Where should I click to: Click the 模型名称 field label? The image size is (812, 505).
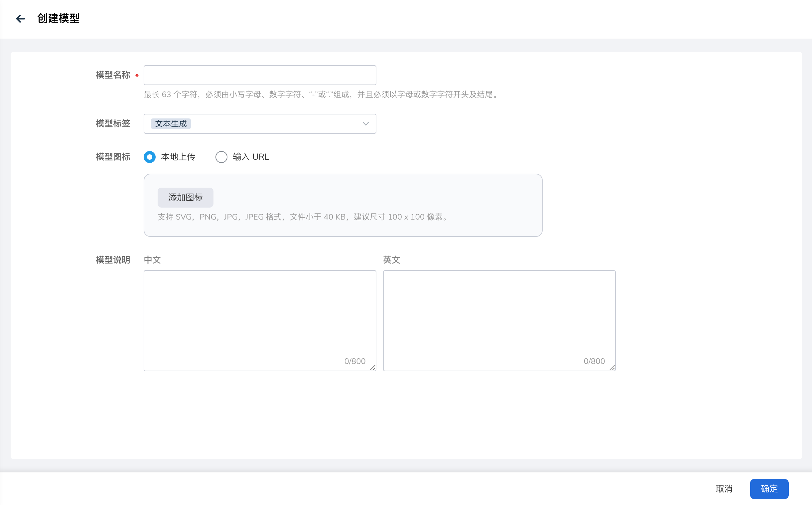[x=113, y=75]
